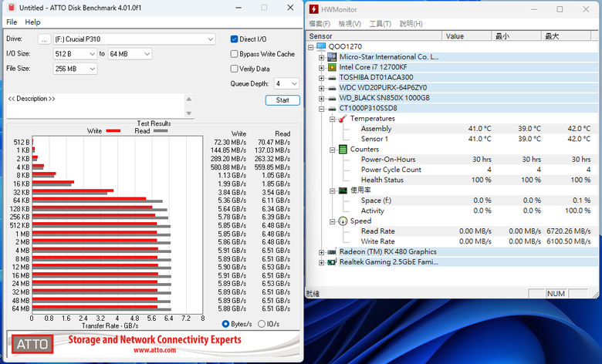Click the WDC WD20PURX drive icon
The image size is (602, 364).
coord(332,88)
